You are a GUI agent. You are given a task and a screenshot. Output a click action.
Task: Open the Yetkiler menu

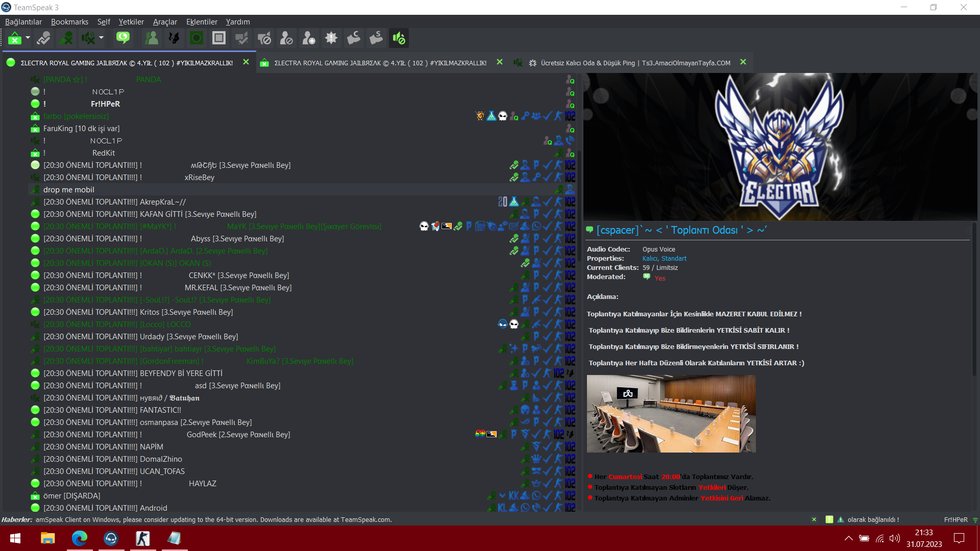[x=131, y=22]
